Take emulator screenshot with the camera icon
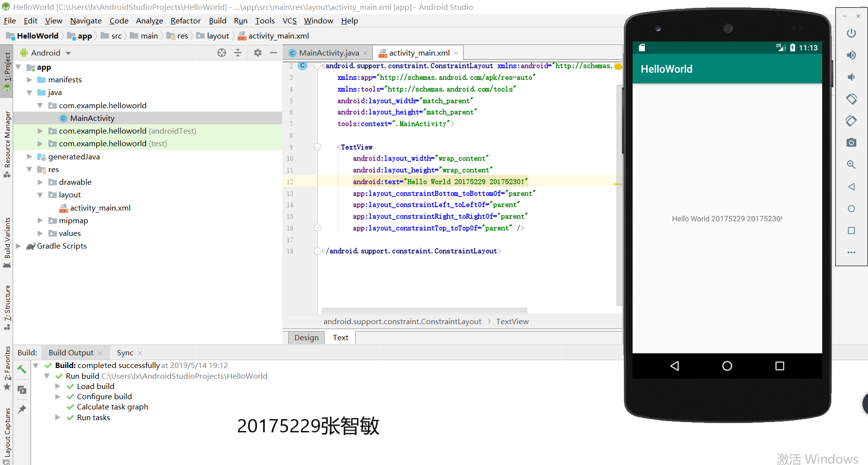The height and width of the screenshot is (465, 868). tap(851, 142)
